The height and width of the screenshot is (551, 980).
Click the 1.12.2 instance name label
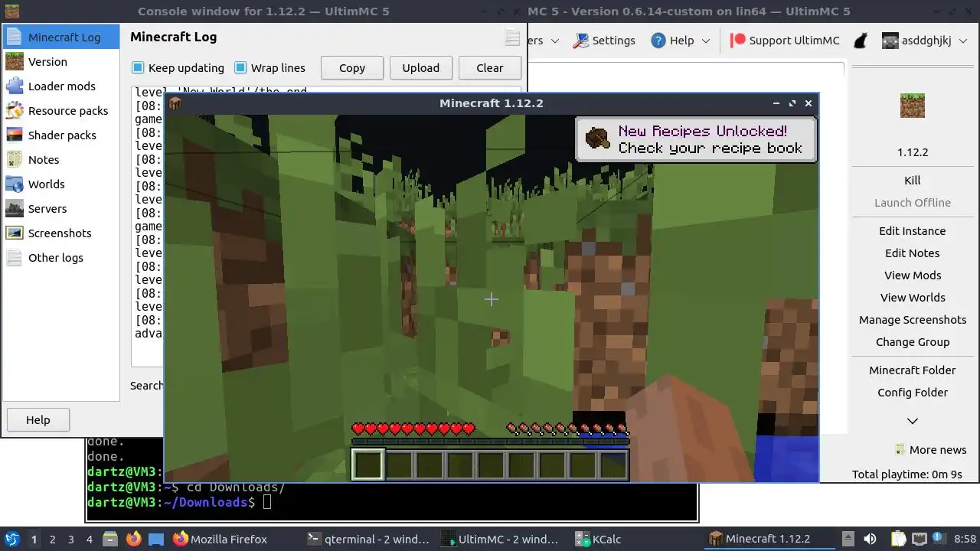pos(913,152)
